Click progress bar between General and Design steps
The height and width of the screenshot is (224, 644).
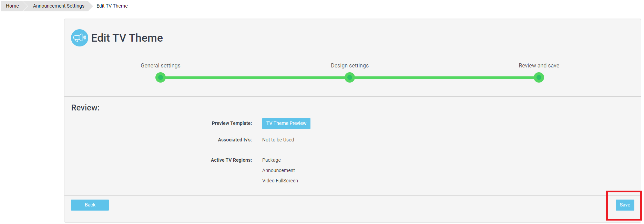[x=255, y=78]
